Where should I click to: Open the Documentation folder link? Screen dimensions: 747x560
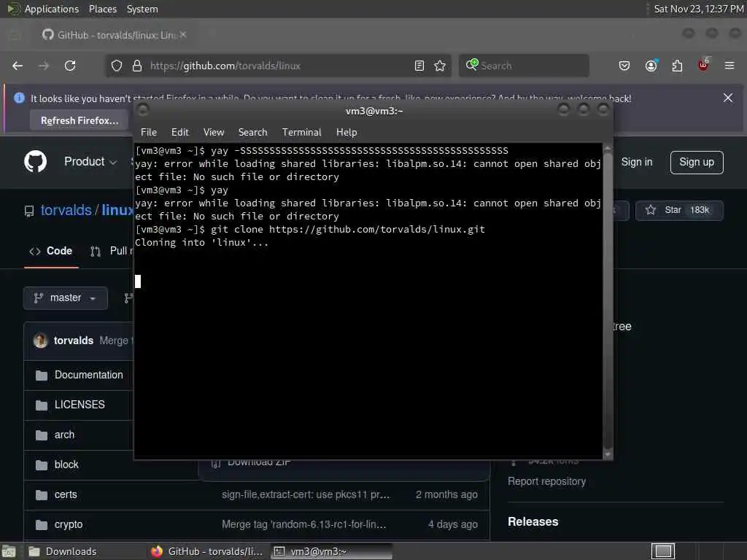(x=88, y=375)
